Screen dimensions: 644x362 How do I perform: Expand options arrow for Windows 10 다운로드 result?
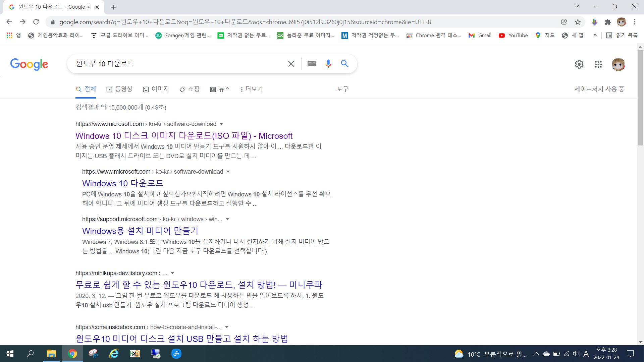click(x=228, y=172)
